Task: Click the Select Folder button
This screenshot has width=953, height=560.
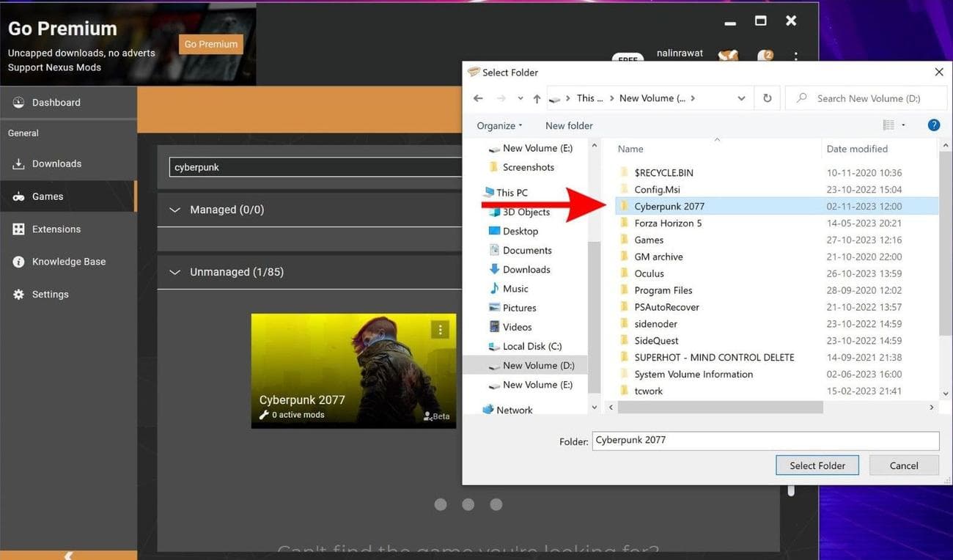Action: pyautogui.click(x=817, y=465)
